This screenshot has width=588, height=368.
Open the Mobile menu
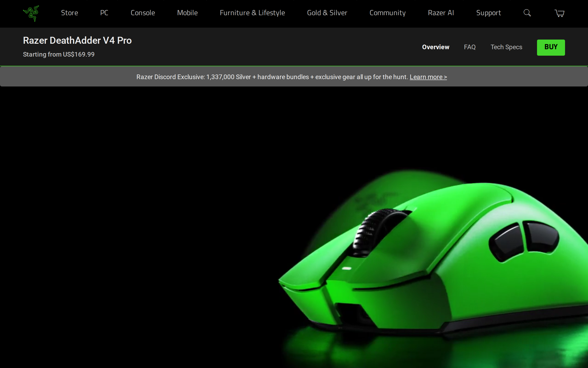pos(187,13)
